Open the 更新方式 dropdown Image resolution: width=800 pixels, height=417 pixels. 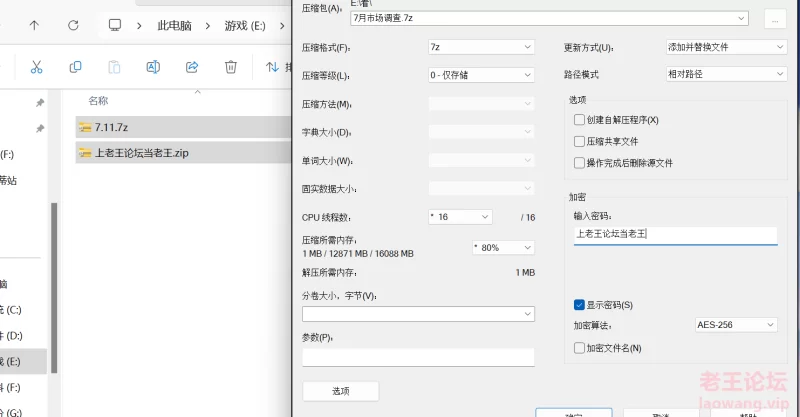(x=726, y=47)
